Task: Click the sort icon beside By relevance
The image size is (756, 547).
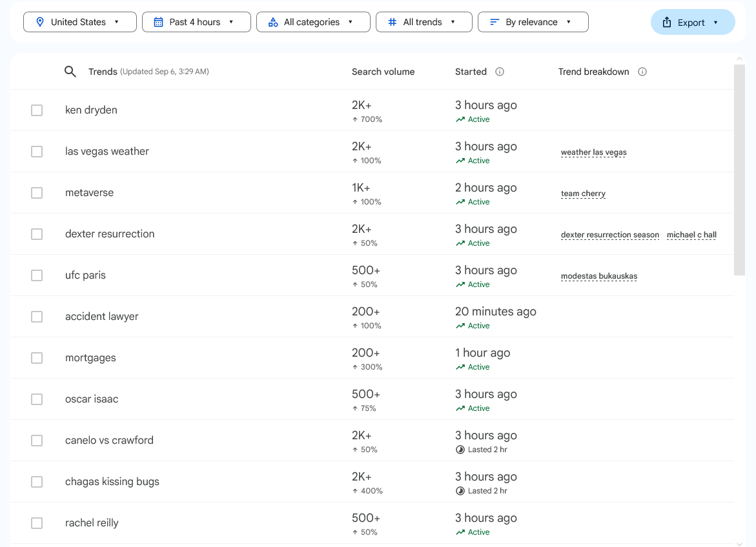Action: click(x=495, y=22)
